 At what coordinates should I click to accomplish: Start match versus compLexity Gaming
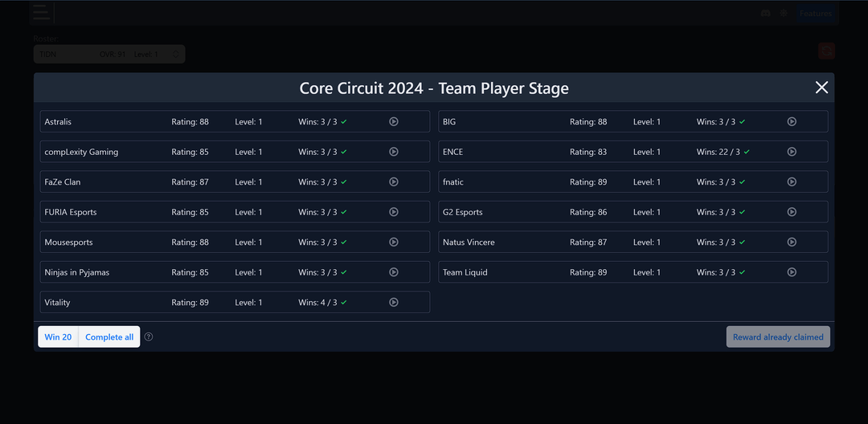pos(394,152)
